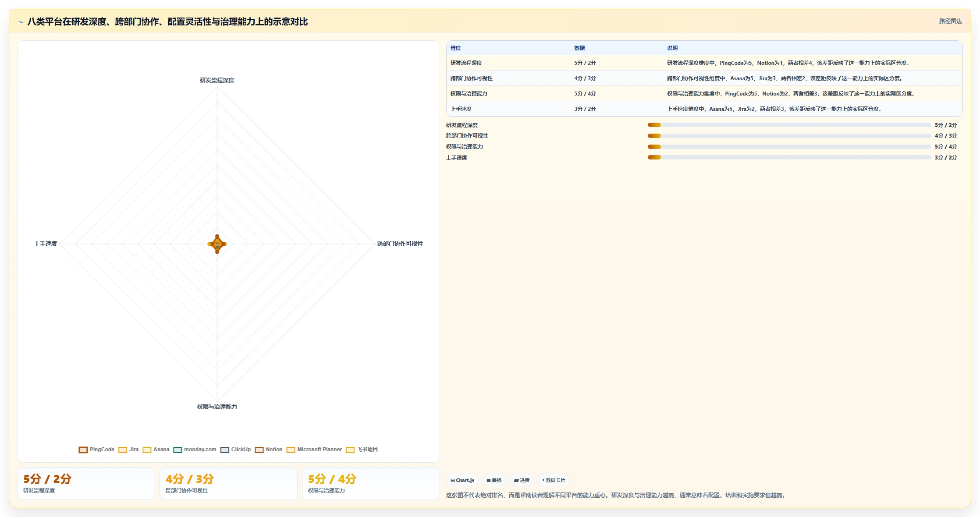The height and width of the screenshot is (517, 980).
Task: Click 5分 / 4分 value in table
Action: click(585, 94)
